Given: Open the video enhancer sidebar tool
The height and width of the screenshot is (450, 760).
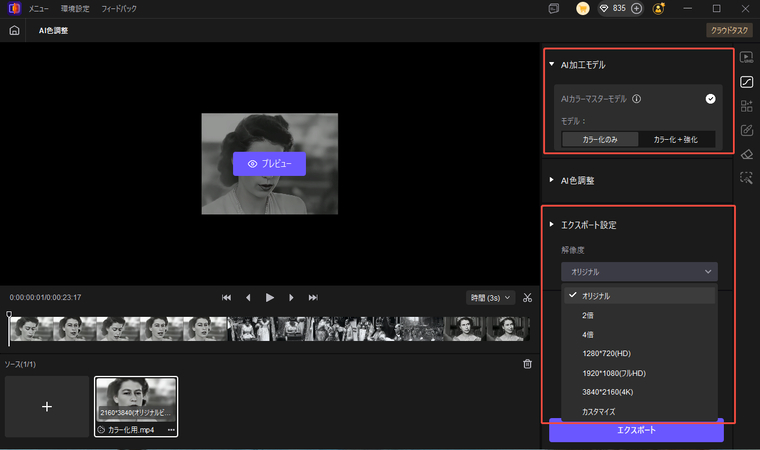Looking at the screenshot, I should (x=746, y=57).
